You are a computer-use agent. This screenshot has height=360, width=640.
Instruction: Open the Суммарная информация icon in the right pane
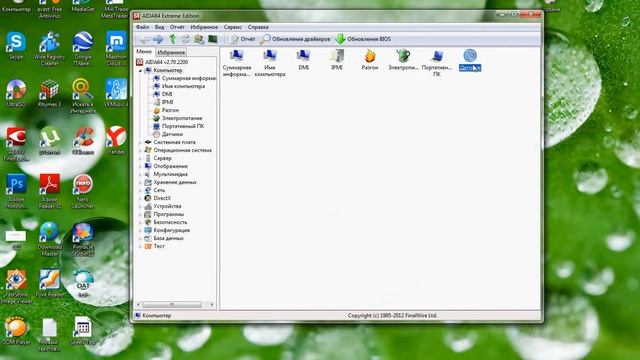tap(237, 63)
